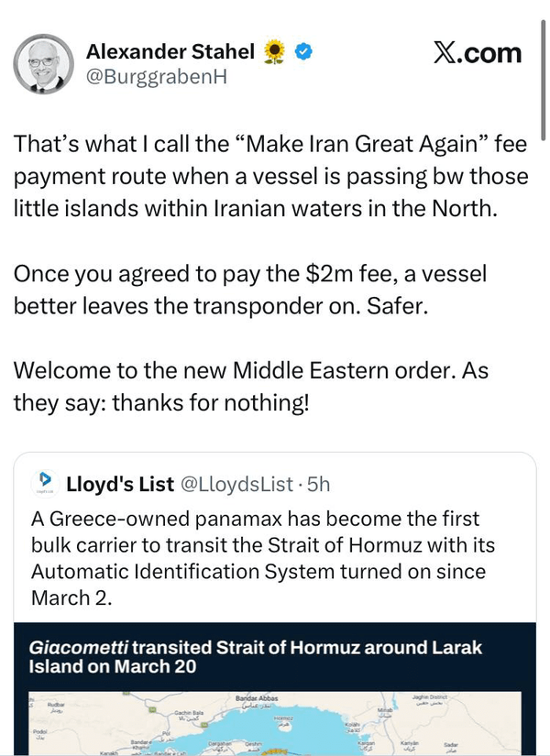Click Alexander Stahel's profile avatar

(43, 64)
